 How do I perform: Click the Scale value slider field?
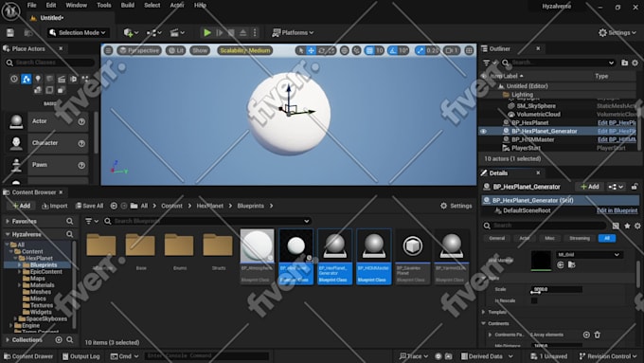(x=557, y=289)
